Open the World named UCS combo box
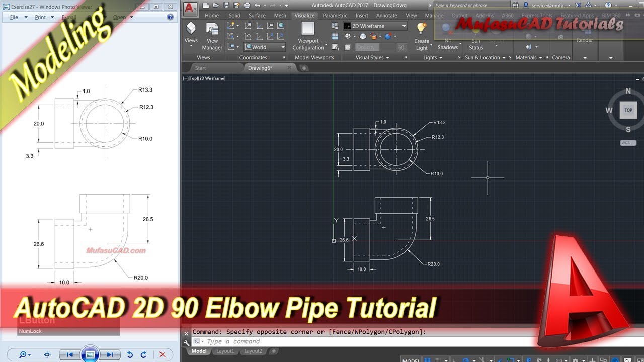 point(265,47)
